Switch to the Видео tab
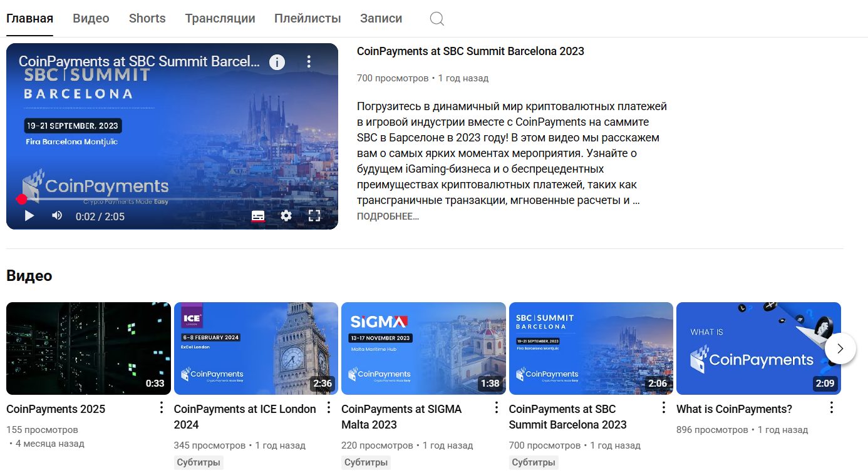This screenshot has width=868, height=473. 91,19
